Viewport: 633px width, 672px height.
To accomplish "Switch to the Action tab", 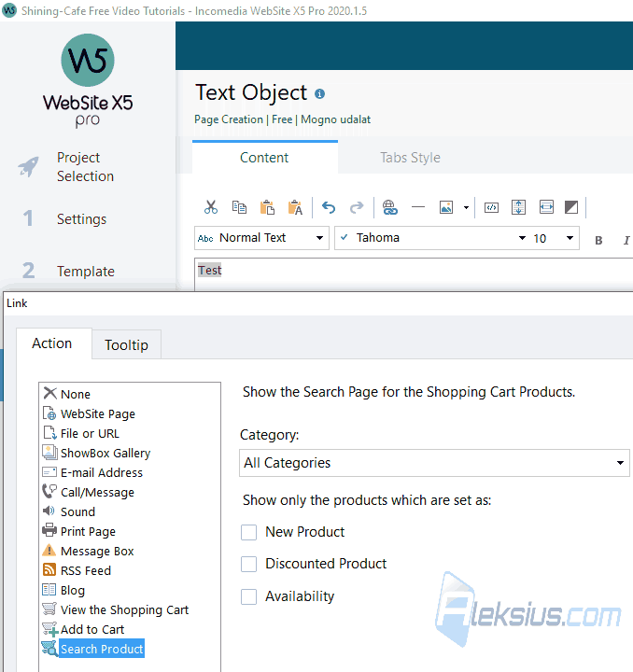I will (52, 343).
